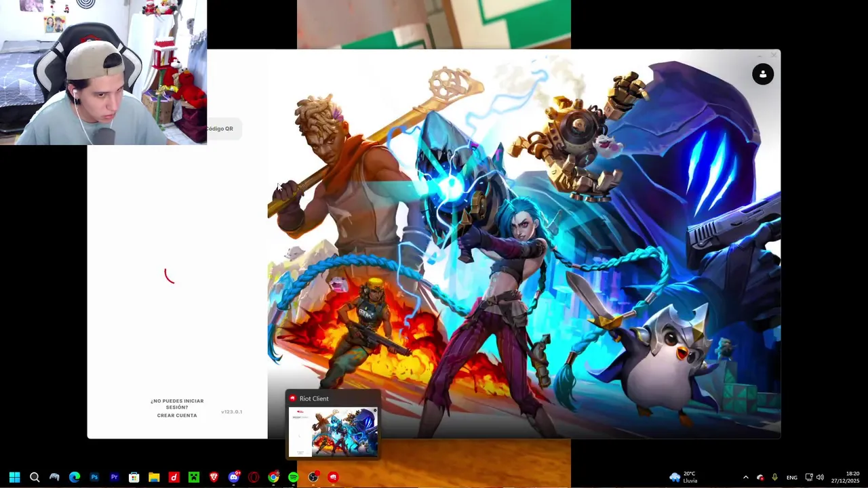Launch Adobe Photoshop from the taskbar
The height and width of the screenshot is (488, 868).
pos(94,477)
